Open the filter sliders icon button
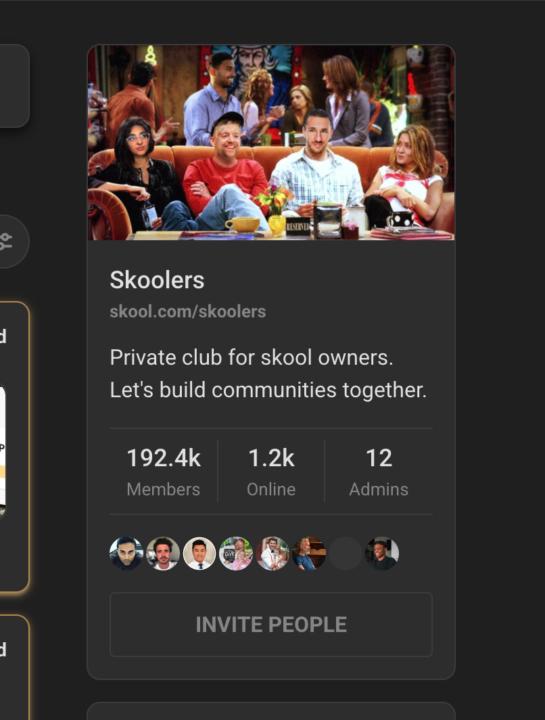Viewport: 545px width, 720px height. pos(9,241)
